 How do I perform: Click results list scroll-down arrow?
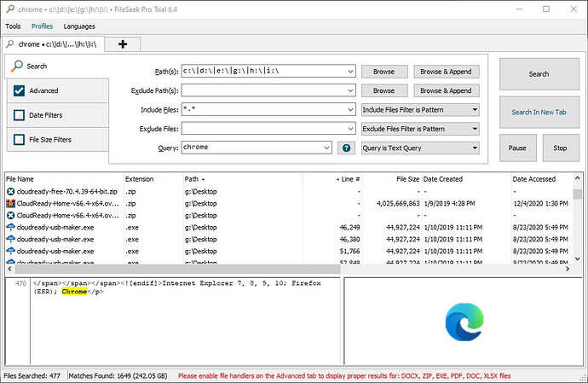pyautogui.click(x=578, y=258)
